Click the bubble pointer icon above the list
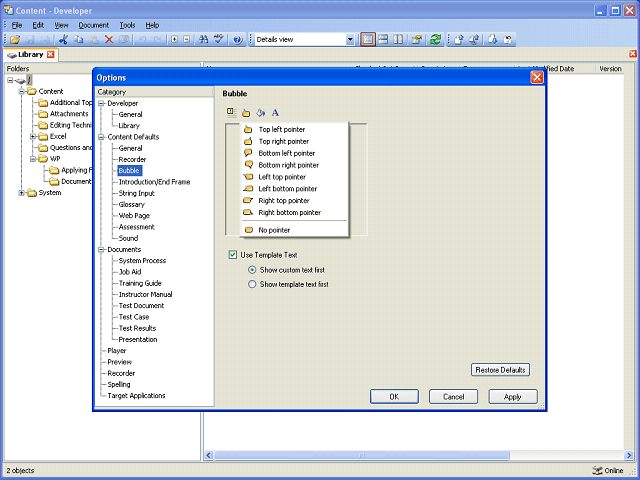This screenshot has height=480, width=640. tap(246, 113)
